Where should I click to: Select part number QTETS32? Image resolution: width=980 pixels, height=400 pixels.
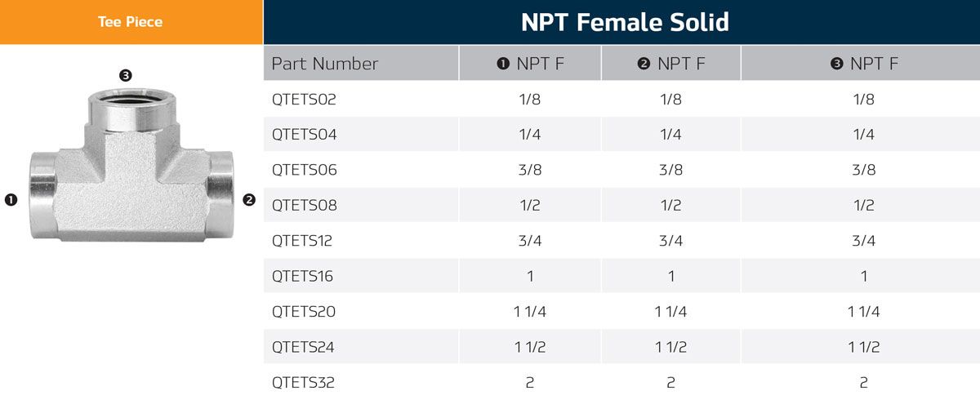(304, 382)
